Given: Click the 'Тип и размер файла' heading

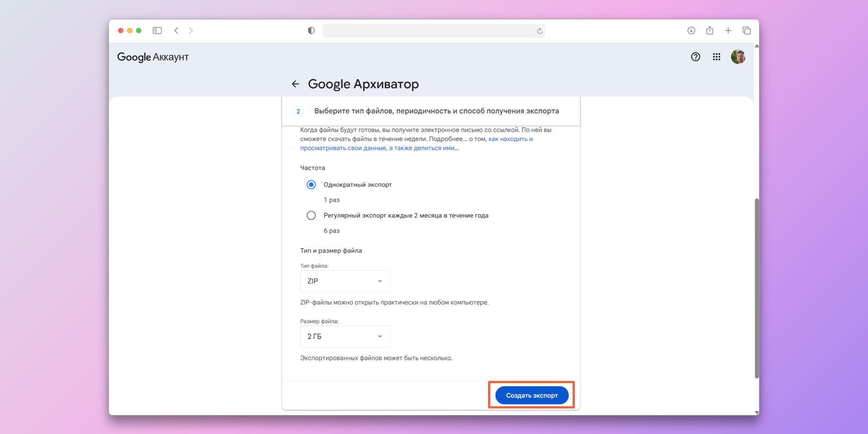Looking at the screenshot, I should [331, 250].
